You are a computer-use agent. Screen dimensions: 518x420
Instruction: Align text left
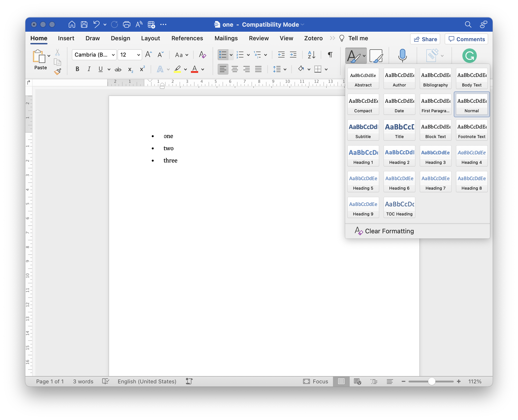(x=223, y=69)
